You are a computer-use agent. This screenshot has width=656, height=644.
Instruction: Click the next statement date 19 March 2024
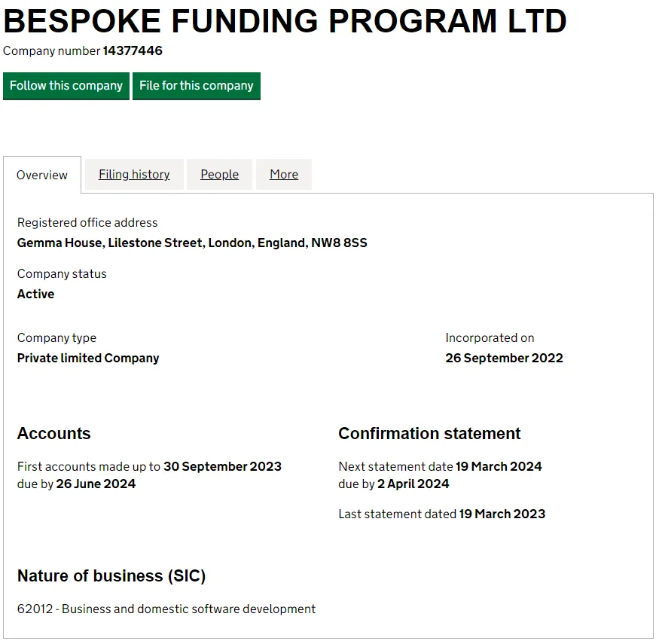coord(499,466)
